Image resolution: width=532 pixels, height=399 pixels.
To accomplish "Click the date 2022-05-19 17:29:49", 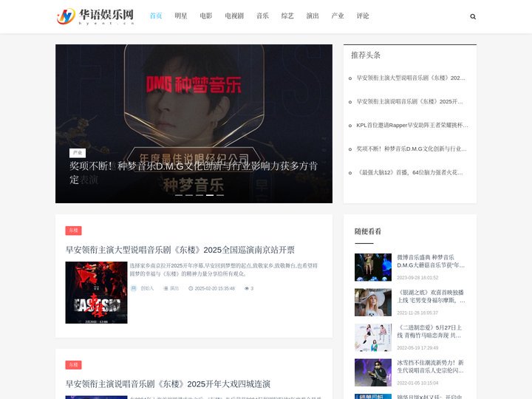I will tap(417, 348).
